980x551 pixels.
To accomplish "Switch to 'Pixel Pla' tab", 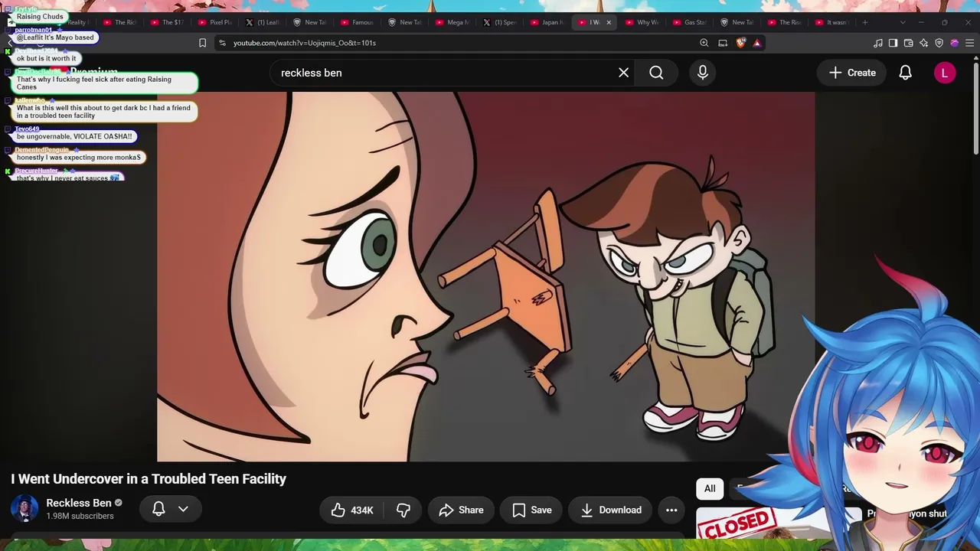I will coord(214,22).
